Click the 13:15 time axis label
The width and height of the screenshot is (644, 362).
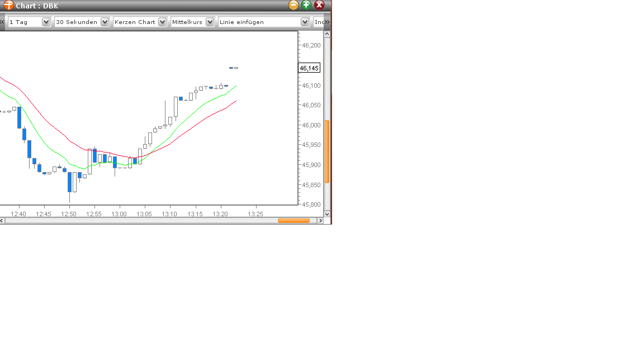[x=195, y=214]
